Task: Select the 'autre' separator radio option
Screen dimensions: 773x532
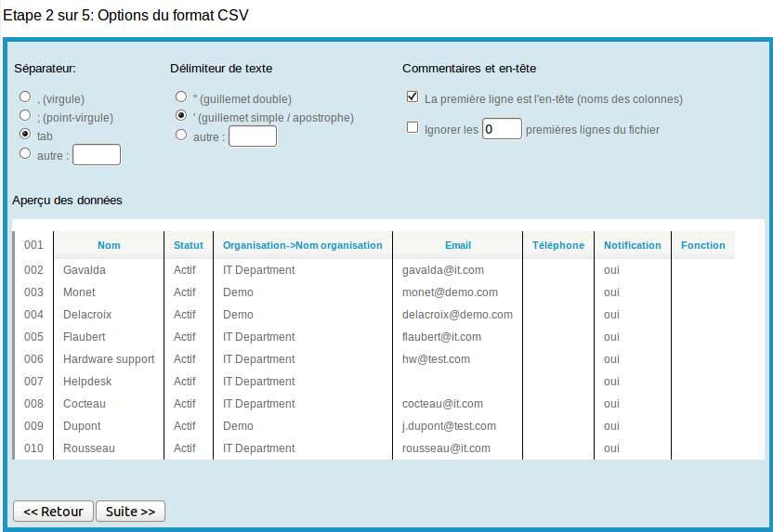Action: tap(25, 153)
